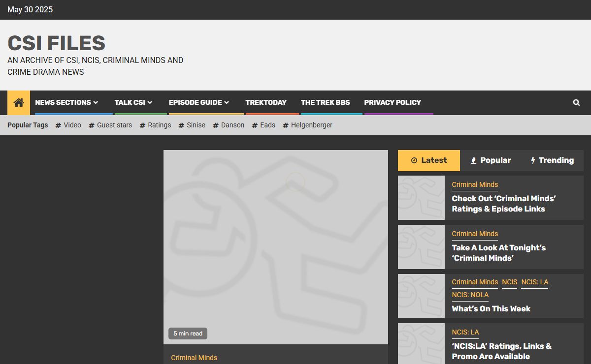Image resolution: width=591 pixels, height=364 pixels.
Task: Go to TrekToday menu item
Action: (266, 102)
